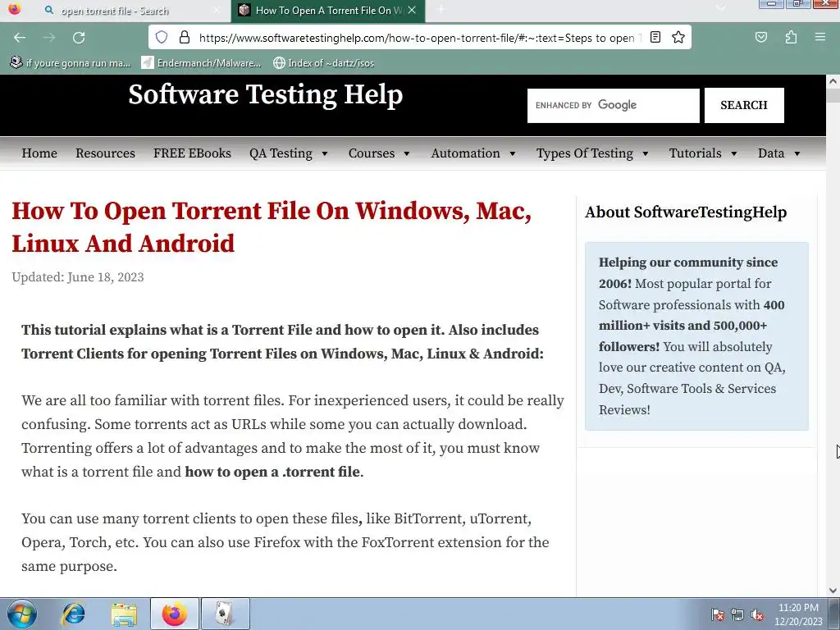Click the page scrollbar down arrow

click(833, 591)
